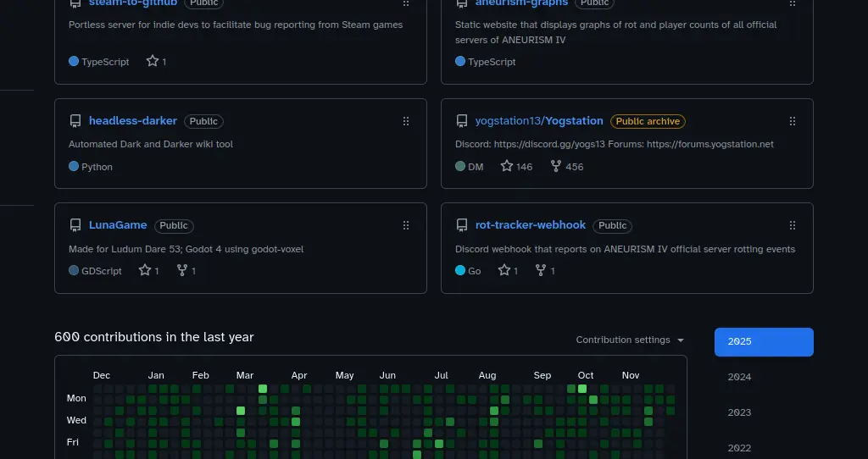This screenshot has width=868, height=459.
Task: Open the yogstation13/Yogstation repository
Action: point(539,121)
